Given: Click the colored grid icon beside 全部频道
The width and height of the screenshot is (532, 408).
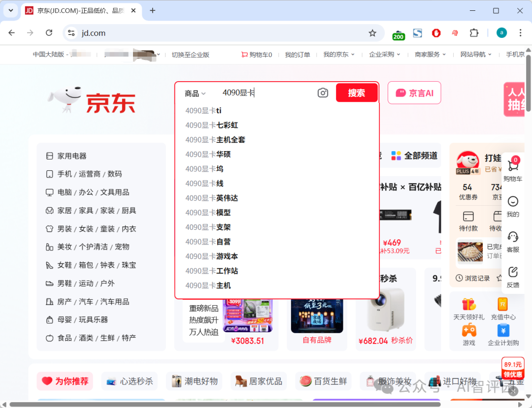Looking at the screenshot, I should 396,156.
